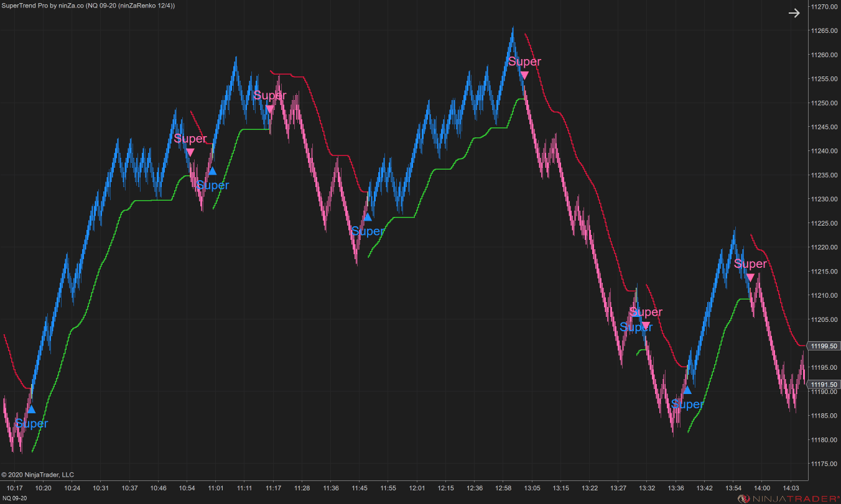Click the 11:11 time axis label
Image resolution: width=841 pixels, height=504 pixels.
point(244,488)
